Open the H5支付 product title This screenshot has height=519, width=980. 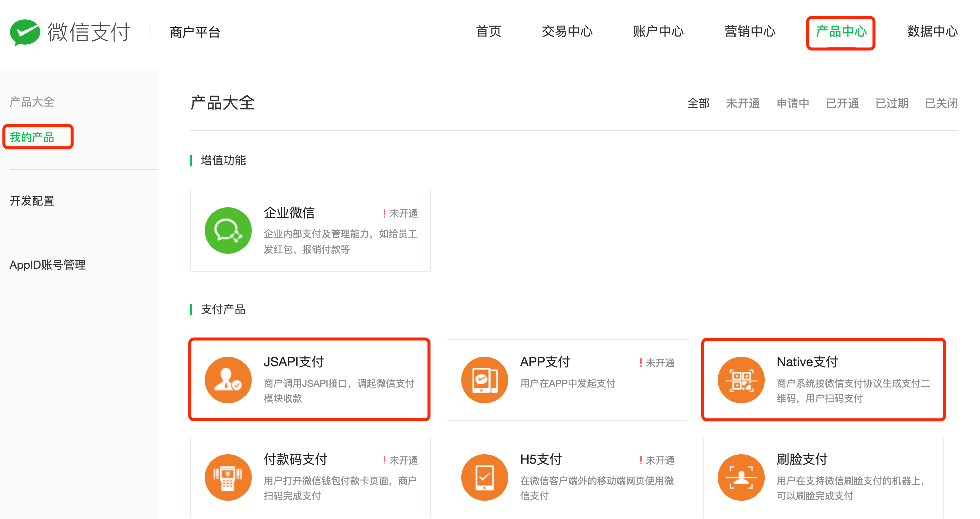541,459
